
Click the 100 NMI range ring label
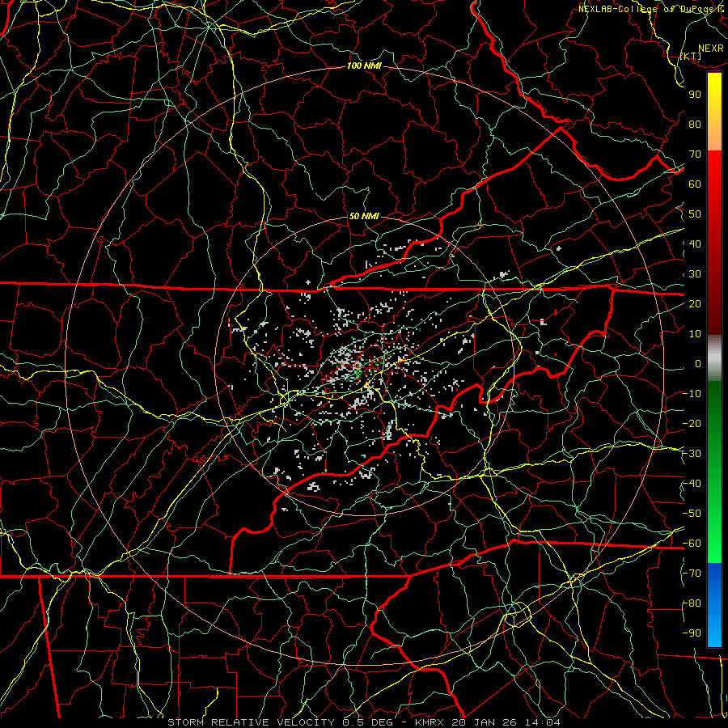(364, 66)
